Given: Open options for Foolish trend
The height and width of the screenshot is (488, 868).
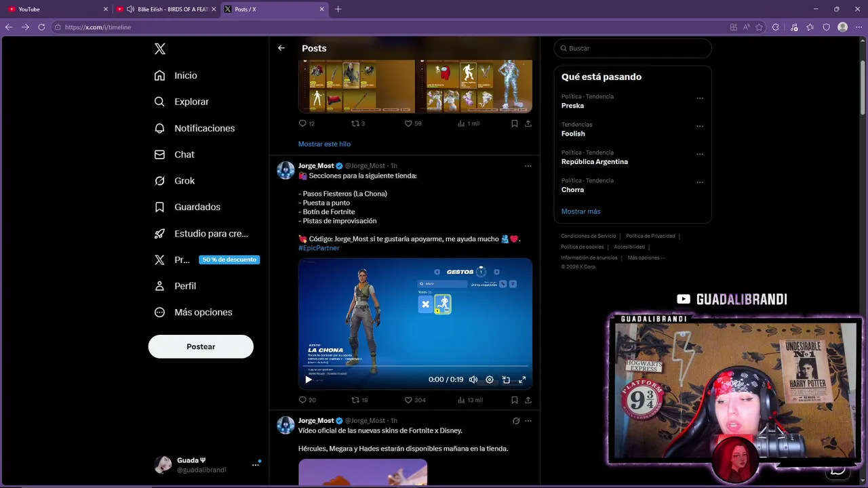Looking at the screenshot, I should [x=700, y=126].
